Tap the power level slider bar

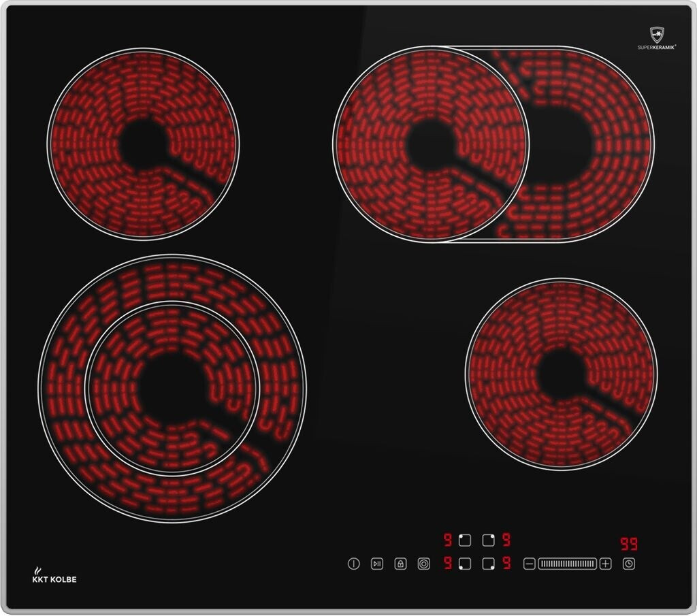pos(567,564)
